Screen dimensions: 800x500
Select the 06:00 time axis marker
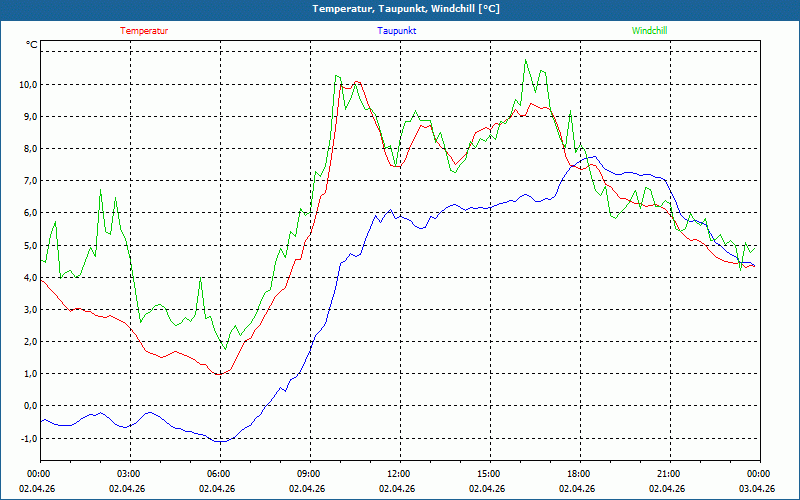click(x=218, y=474)
